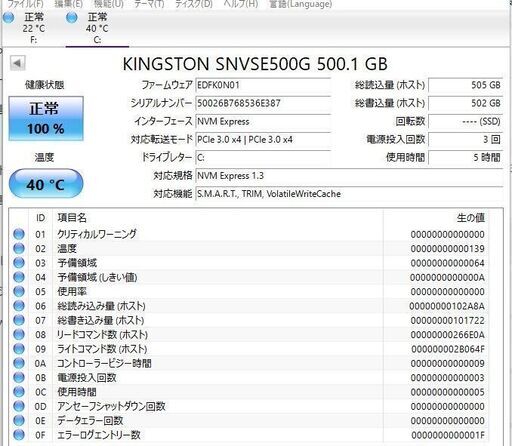
Task: Click the status orb for drive F:
Action: click(9, 17)
